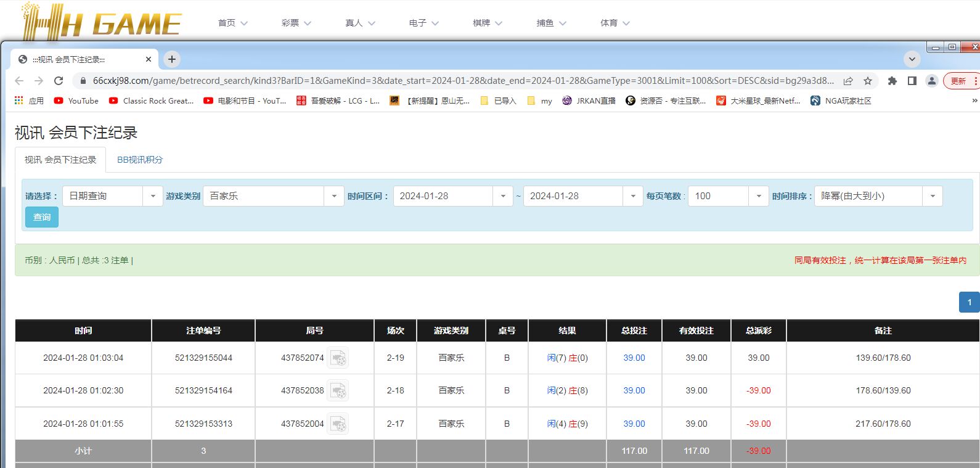
Task: Open the 百家乐 game type dropdown
Action: click(x=333, y=196)
